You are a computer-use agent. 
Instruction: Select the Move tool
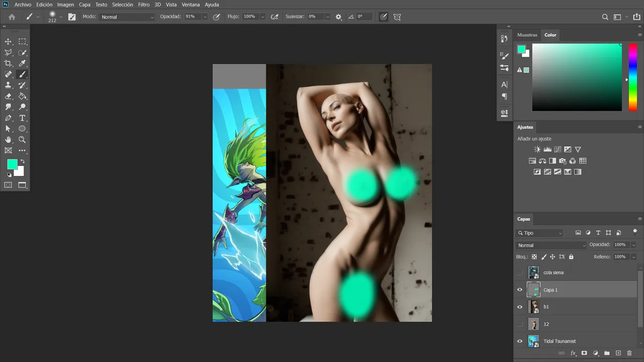pos(8,42)
